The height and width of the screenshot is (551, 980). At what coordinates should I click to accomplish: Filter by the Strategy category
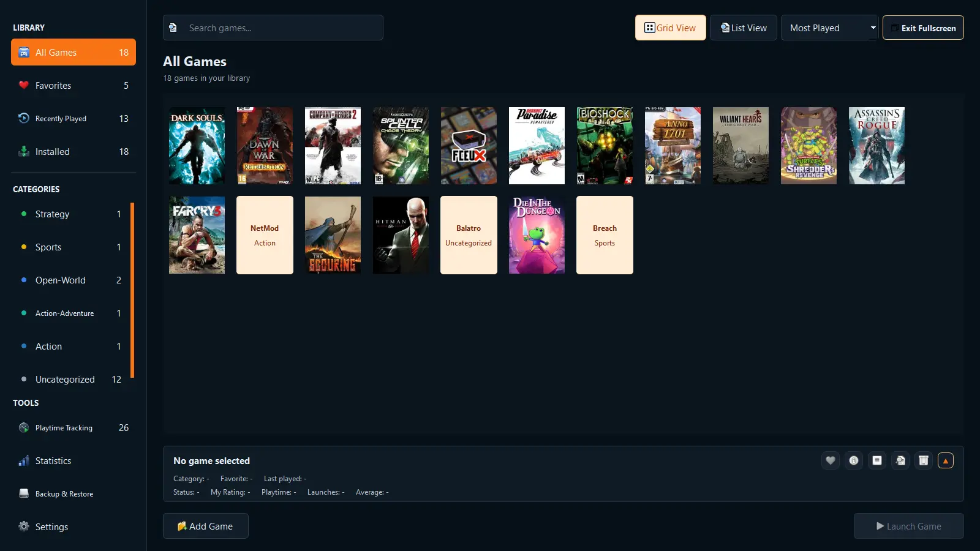70,214
